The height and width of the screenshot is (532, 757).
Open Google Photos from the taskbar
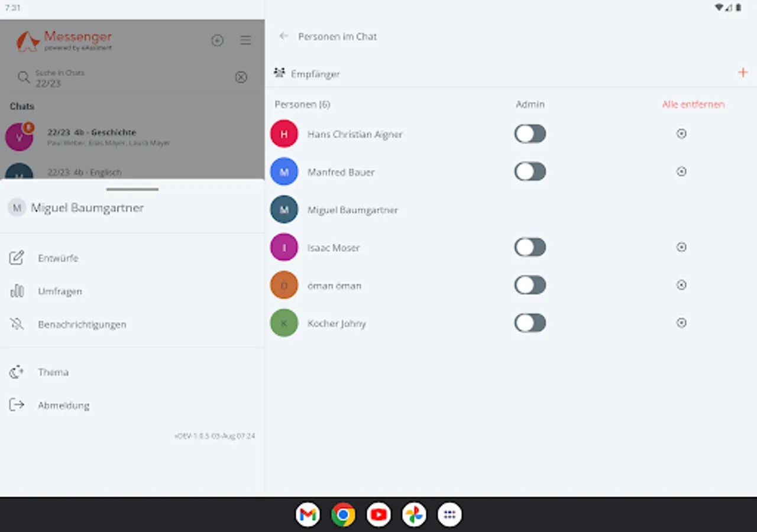(414, 515)
